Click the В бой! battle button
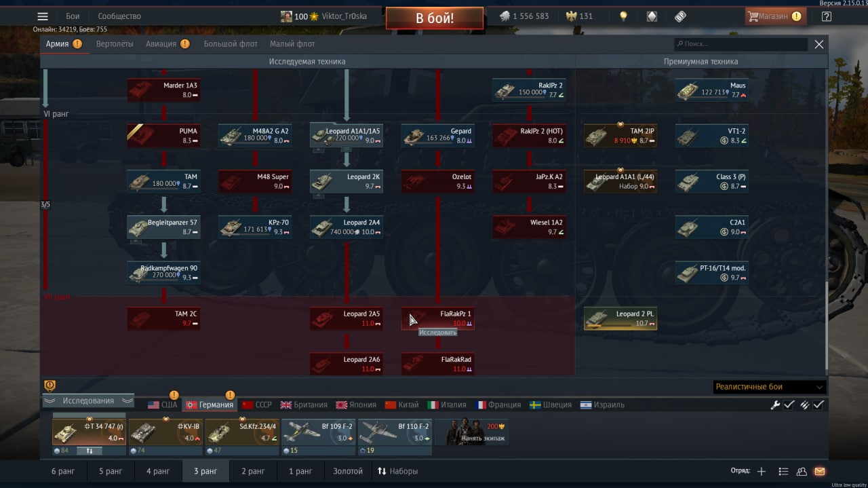 coord(435,18)
